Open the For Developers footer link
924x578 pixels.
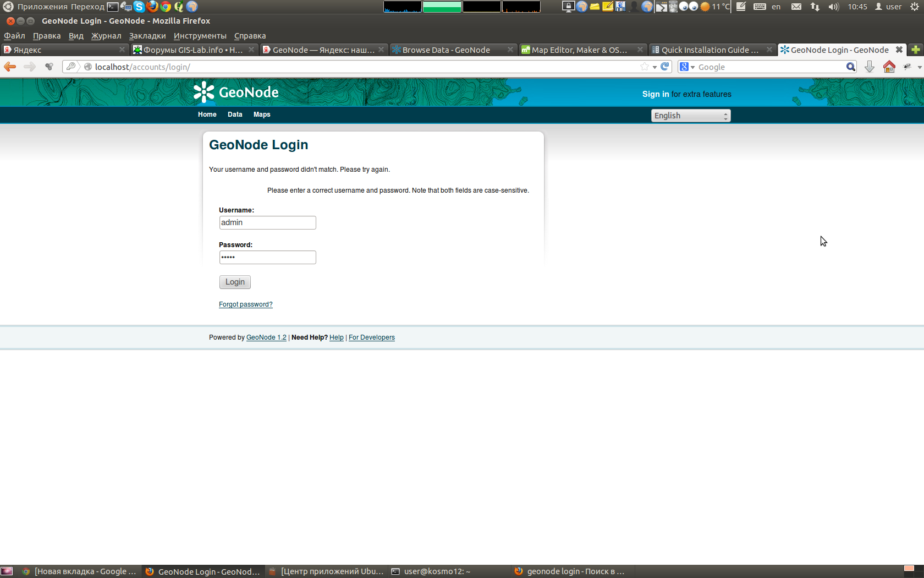click(x=372, y=337)
